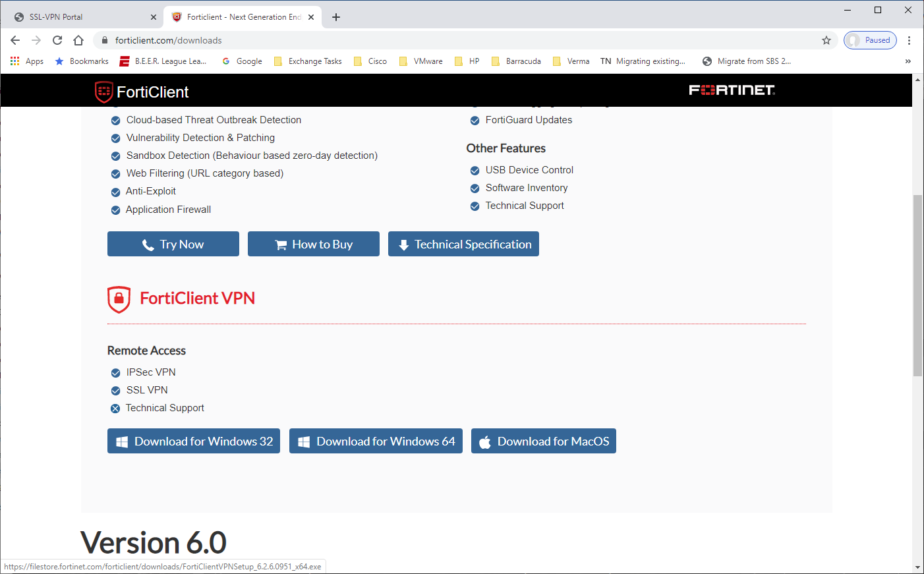Open a new browser tab
This screenshot has width=924, height=574.
[336, 17]
